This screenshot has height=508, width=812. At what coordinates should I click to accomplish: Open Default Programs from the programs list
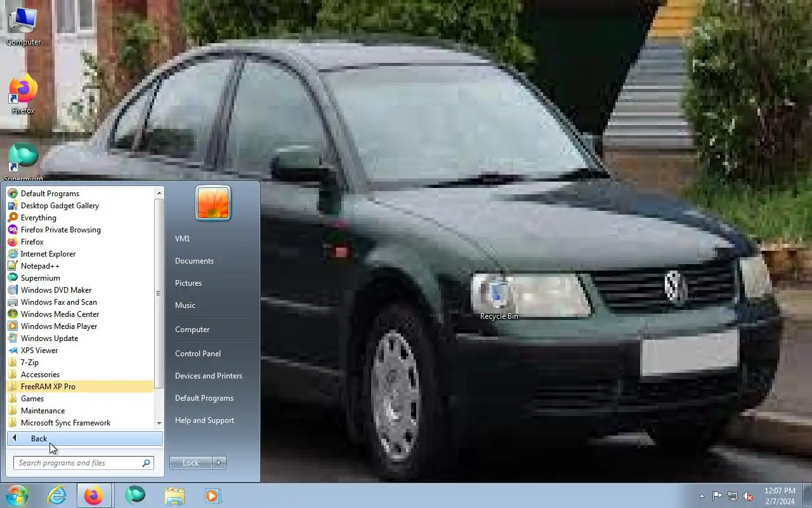point(80,194)
